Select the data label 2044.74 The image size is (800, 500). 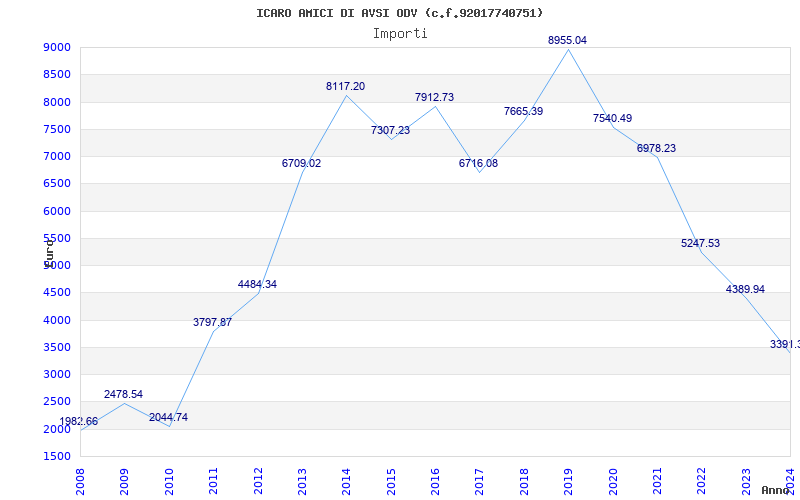(168, 417)
